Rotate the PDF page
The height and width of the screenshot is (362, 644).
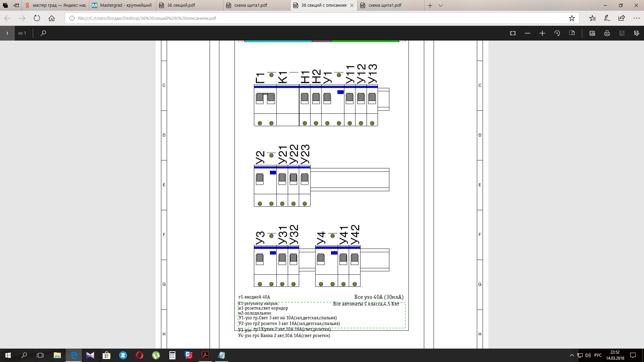(557, 33)
